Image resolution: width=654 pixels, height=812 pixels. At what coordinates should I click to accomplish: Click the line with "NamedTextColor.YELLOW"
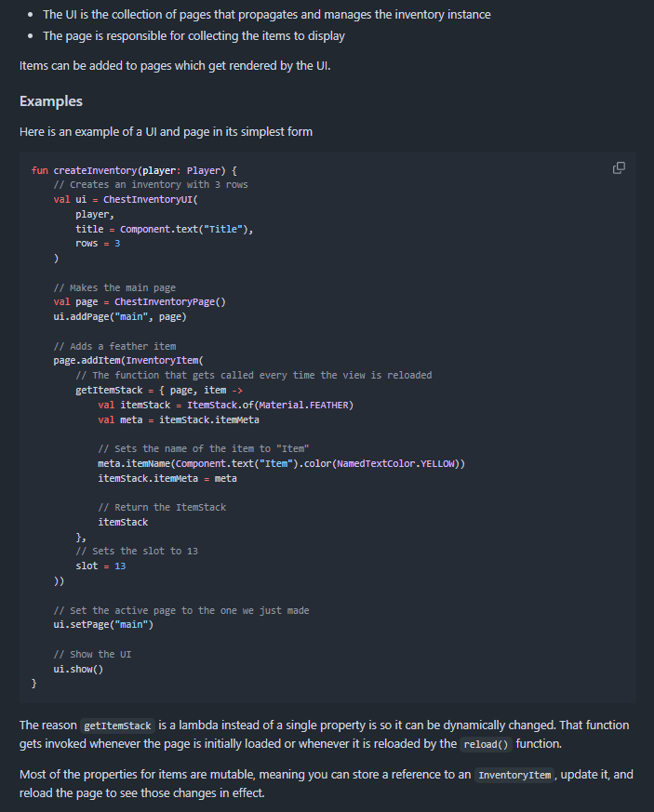(281, 463)
